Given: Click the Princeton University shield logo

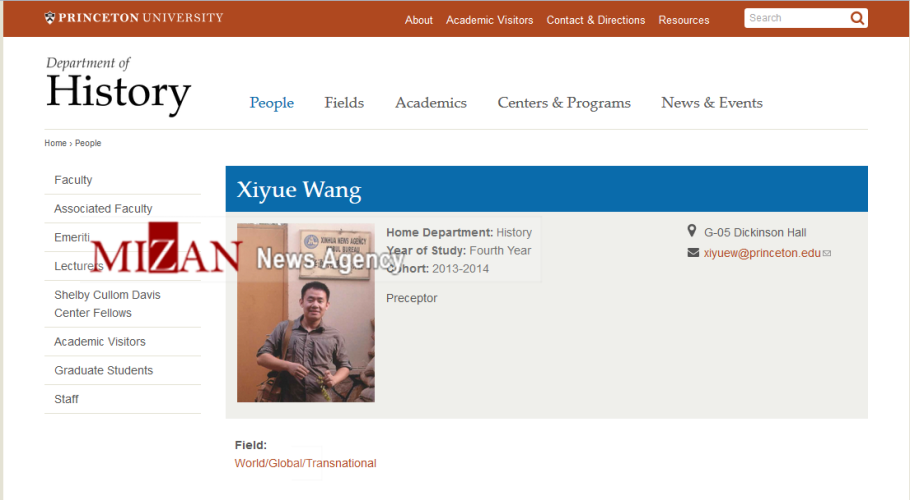Looking at the screenshot, I should click(50, 17).
